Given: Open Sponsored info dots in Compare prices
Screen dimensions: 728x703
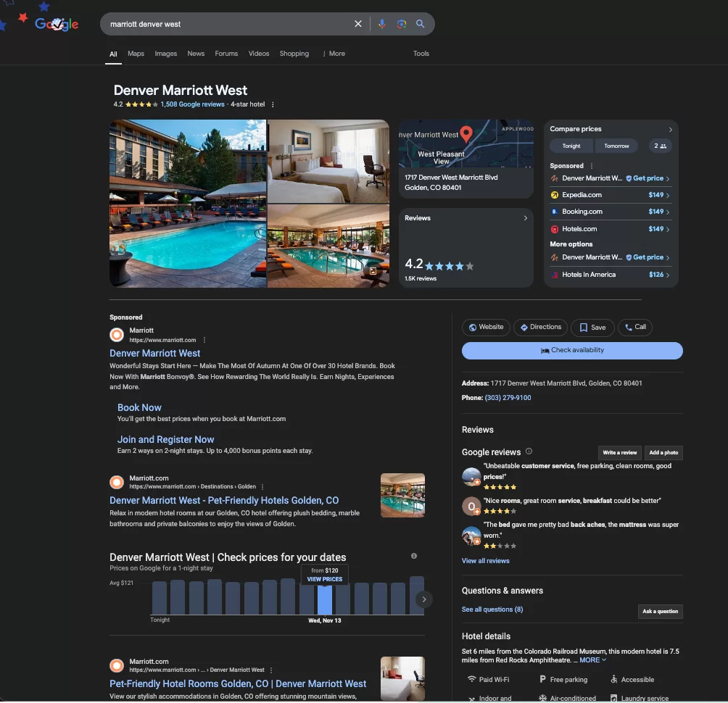Looking at the screenshot, I should (591, 166).
